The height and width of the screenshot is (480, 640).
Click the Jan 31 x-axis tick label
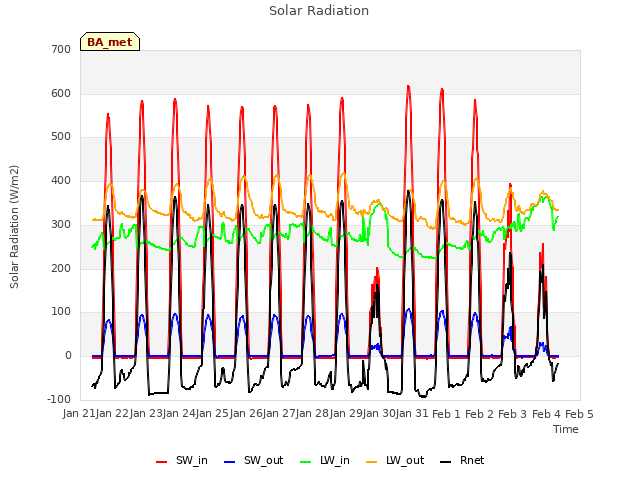pyautogui.click(x=412, y=413)
